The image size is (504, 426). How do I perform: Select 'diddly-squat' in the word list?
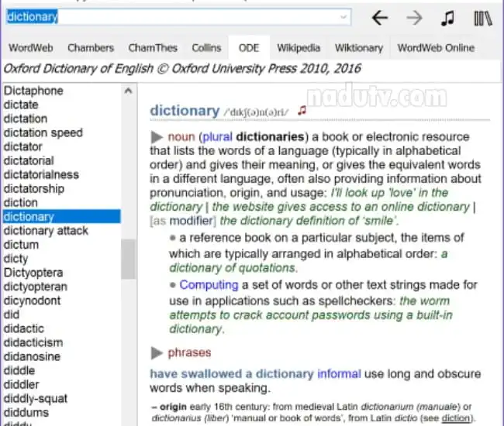point(36,399)
